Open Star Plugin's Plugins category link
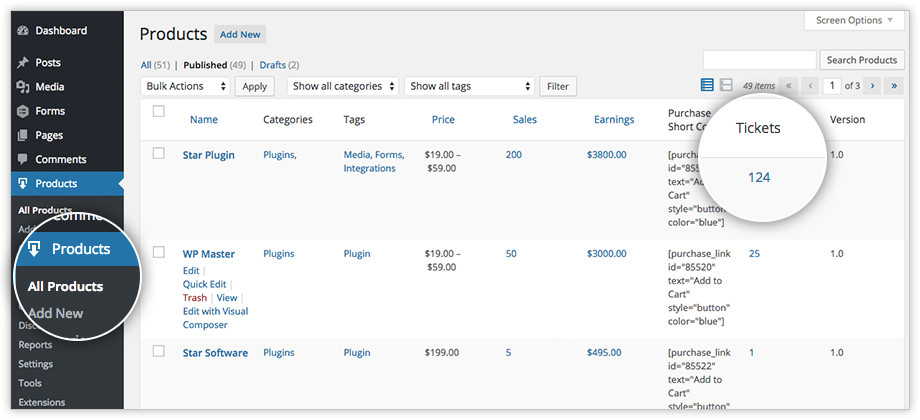Image resolution: width=920 pixels, height=420 pixels. (x=279, y=155)
